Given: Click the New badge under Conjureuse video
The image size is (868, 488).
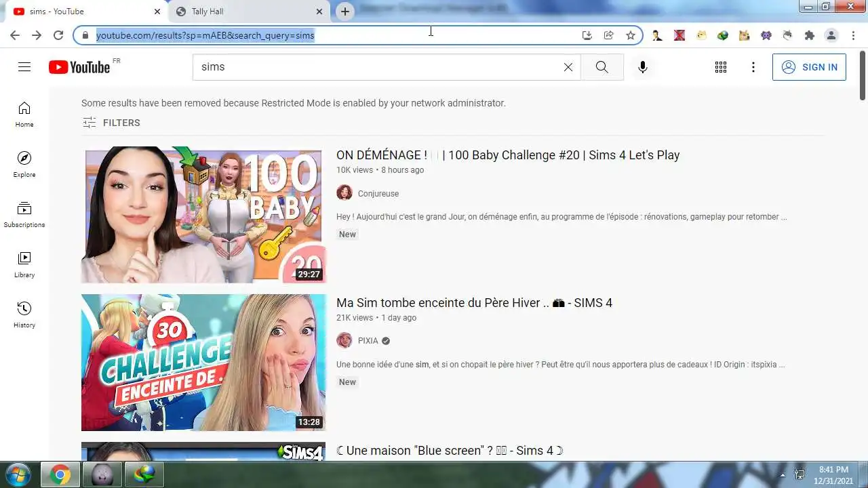Looking at the screenshot, I should coord(347,235).
